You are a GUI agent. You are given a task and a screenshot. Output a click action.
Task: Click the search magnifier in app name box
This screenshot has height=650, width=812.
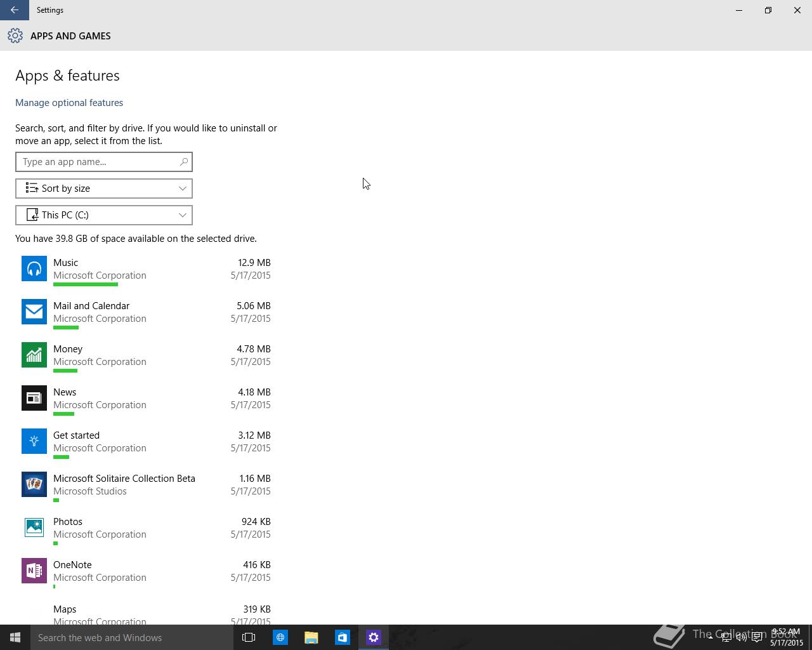click(183, 162)
